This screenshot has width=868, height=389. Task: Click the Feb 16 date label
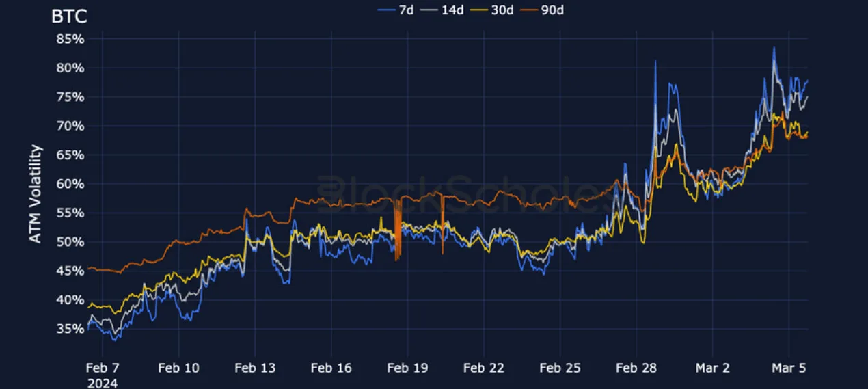click(x=331, y=368)
